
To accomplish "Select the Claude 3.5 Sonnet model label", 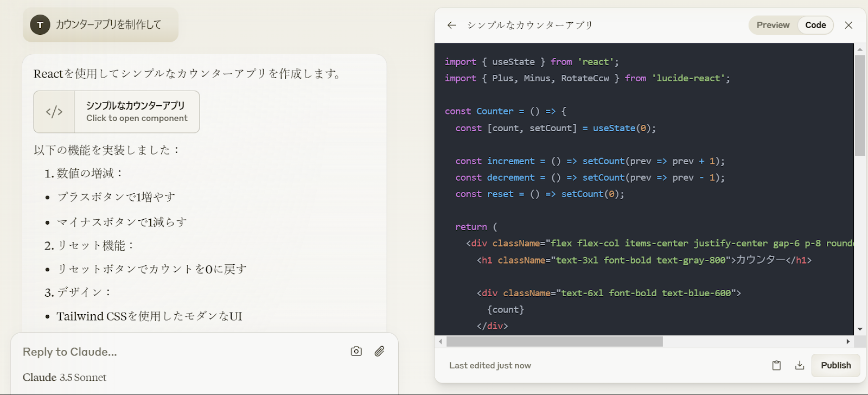I will click(x=65, y=377).
